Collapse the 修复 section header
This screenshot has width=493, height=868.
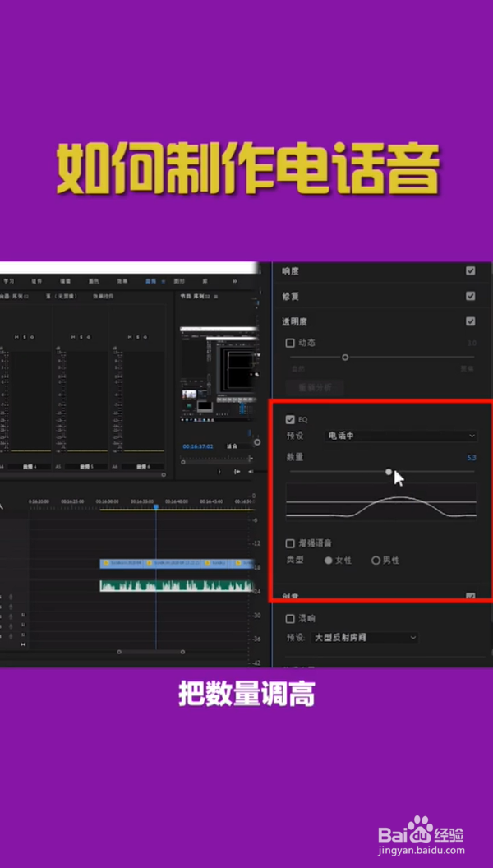click(291, 296)
